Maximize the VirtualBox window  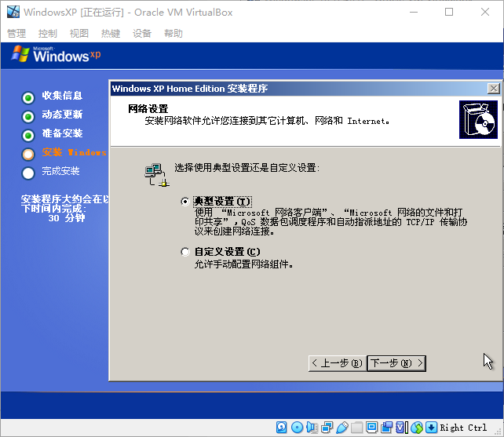449,12
